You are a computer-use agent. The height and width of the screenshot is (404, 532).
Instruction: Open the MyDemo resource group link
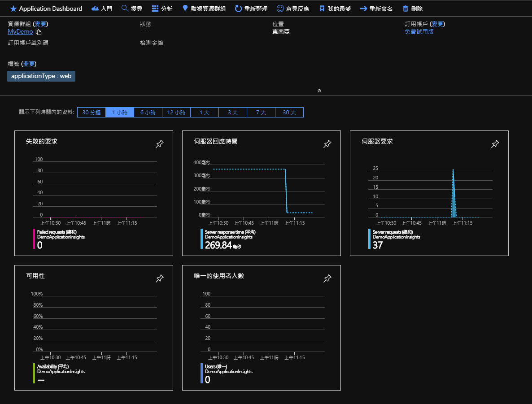tap(20, 32)
